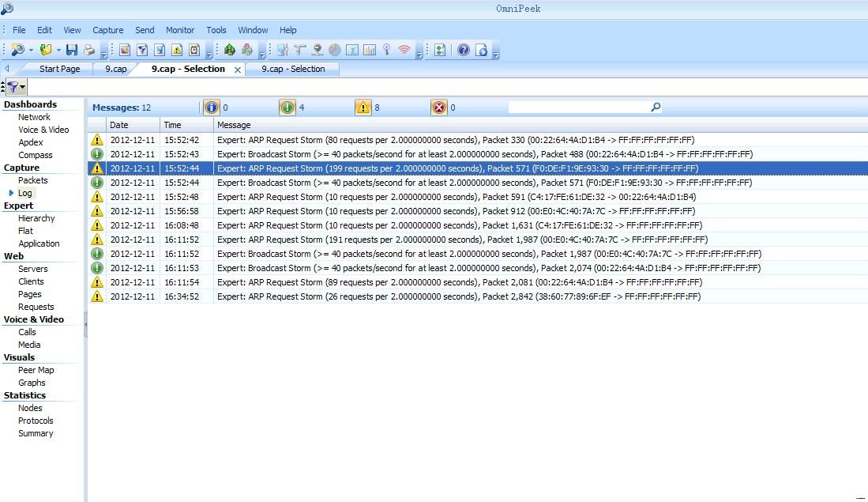This screenshot has width=868, height=502.
Task: Open the dropdown arrow beside New Capture icon
Action: click(x=31, y=51)
